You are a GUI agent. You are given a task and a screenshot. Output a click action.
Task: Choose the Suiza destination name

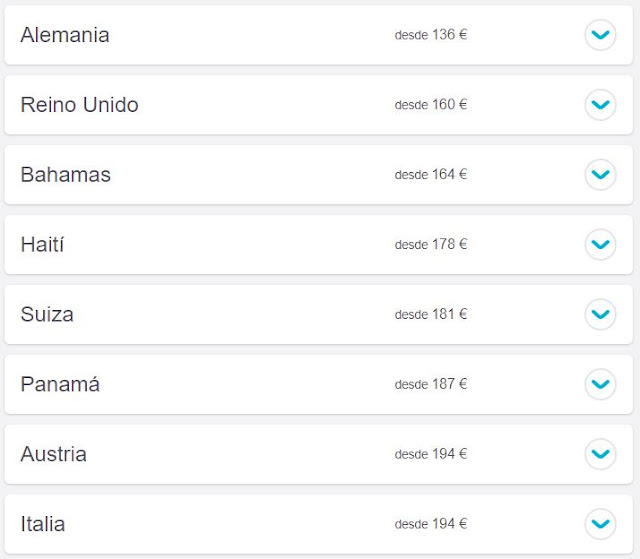pos(47,314)
